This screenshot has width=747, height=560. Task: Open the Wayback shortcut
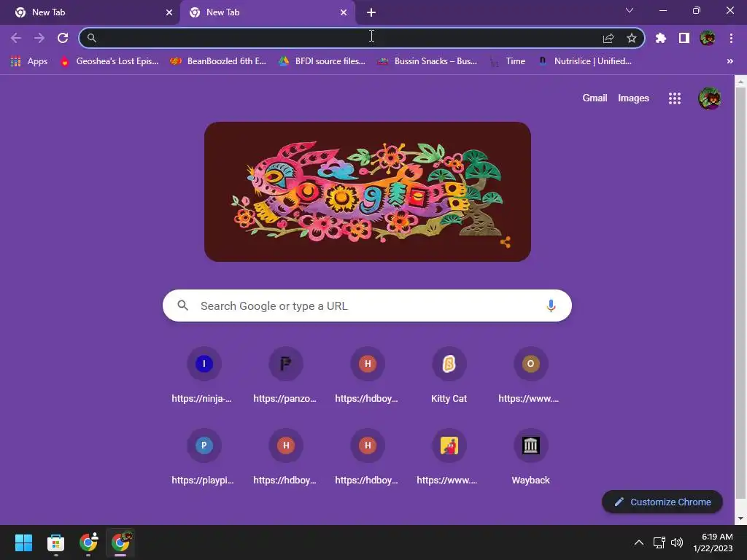(x=531, y=458)
